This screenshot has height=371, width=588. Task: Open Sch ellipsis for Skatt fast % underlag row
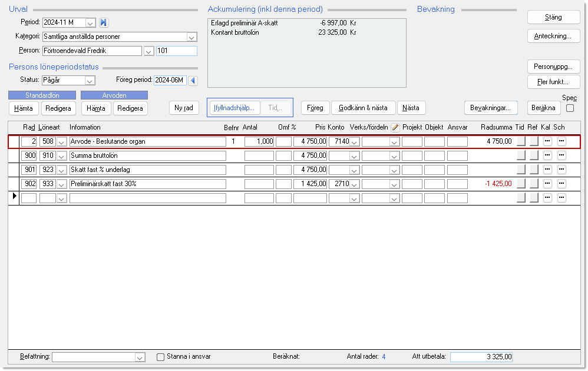pos(561,170)
